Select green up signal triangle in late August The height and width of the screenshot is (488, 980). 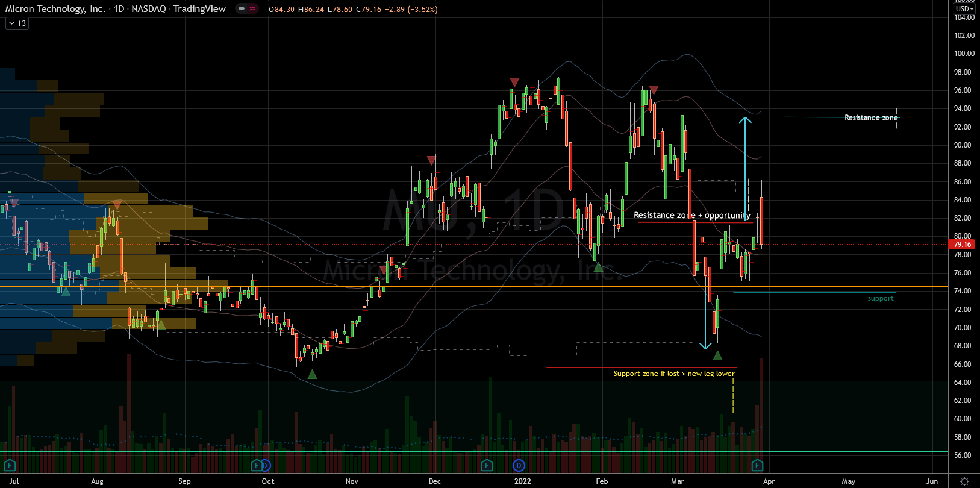pyautogui.click(x=161, y=325)
